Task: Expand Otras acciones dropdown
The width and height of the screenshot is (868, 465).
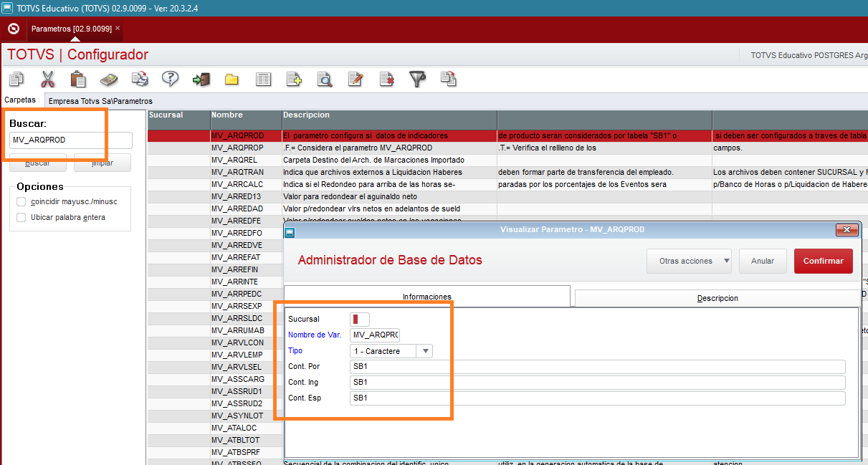Action: coord(689,261)
